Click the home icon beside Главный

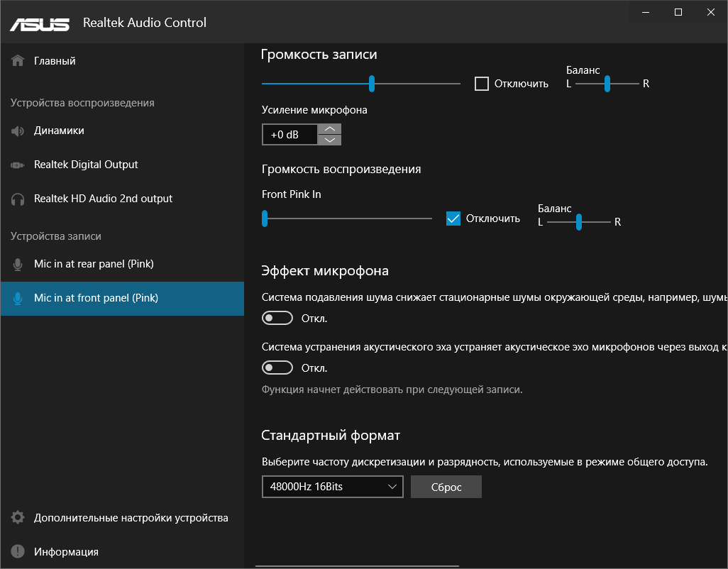point(18,61)
